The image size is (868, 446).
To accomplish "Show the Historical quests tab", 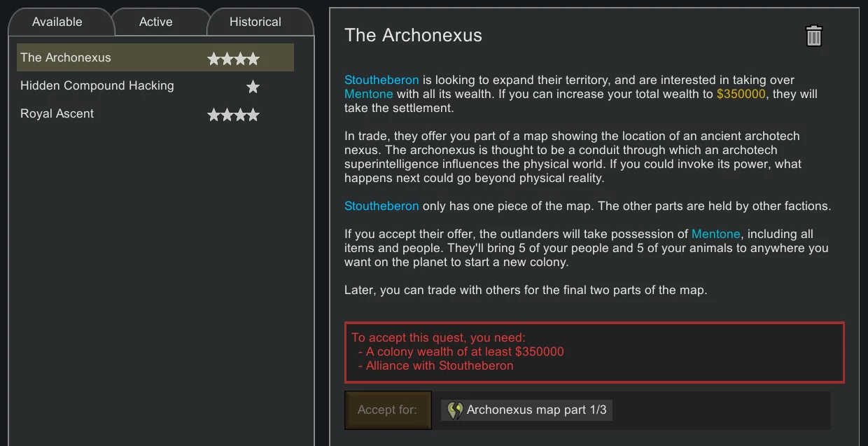I will pos(255,22).
